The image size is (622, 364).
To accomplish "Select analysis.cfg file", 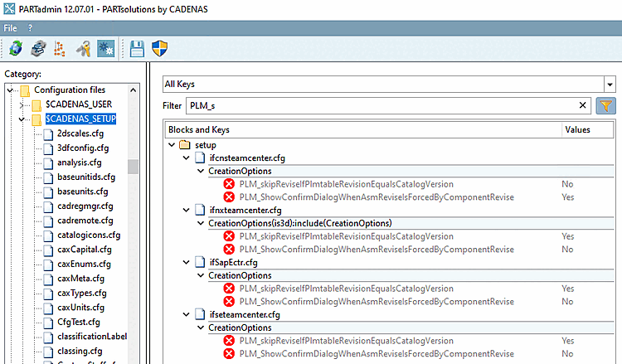I will (80, 163).
